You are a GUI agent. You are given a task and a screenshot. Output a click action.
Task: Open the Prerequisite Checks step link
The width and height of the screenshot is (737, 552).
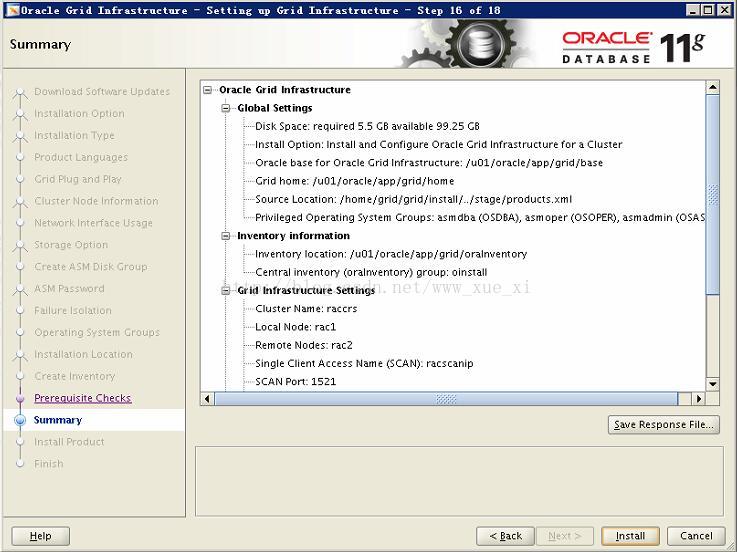(83, 398)
